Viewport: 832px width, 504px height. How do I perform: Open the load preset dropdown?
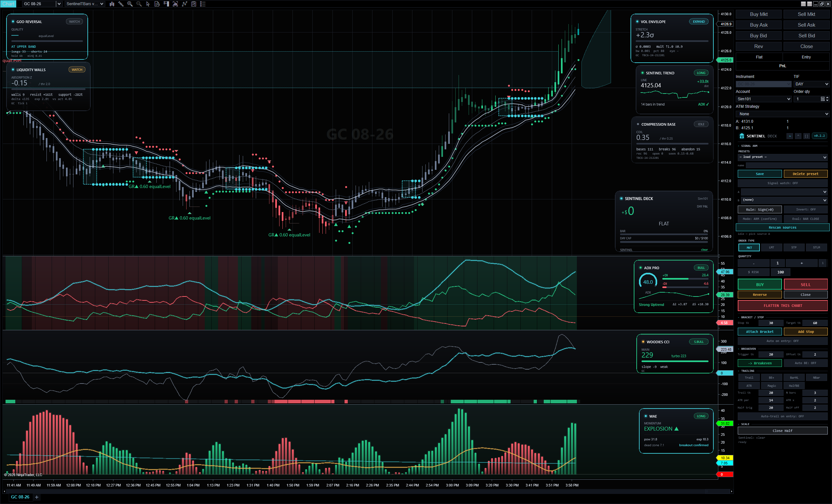(x=782, y=157)
